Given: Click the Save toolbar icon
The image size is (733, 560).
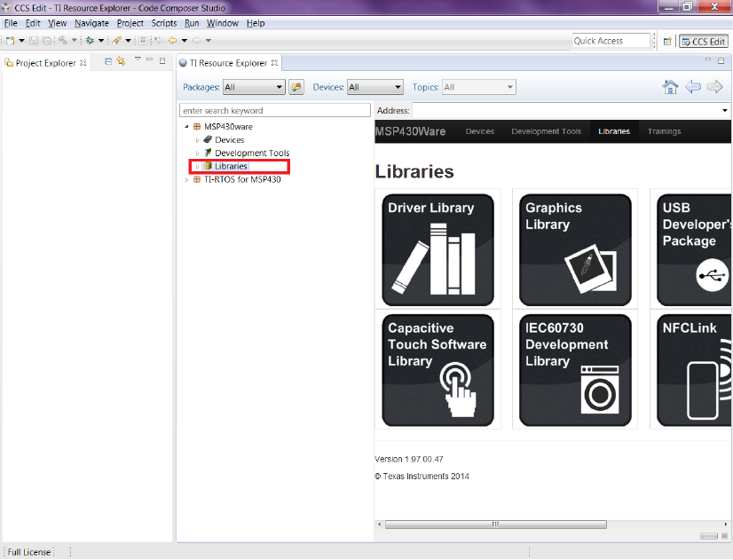Looking at the screenshot, I should pyautogui.click(x=34, y=41).
